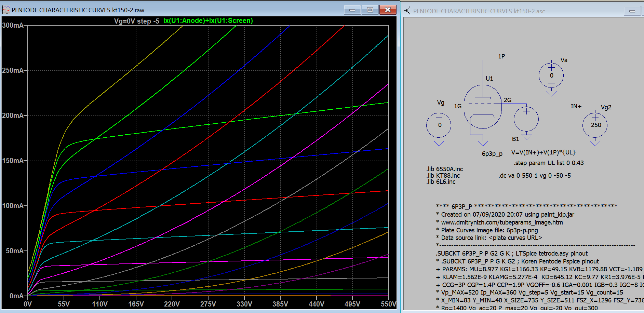
Task: Click the 275V label on horizontal axis
Action: coord(208,304)
